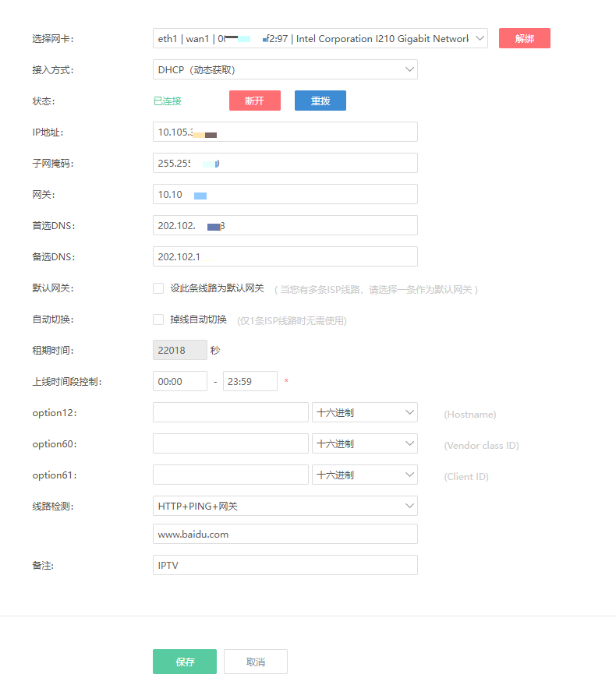
Task: Click the 取消 cancel button
Action: pos(255,662)
